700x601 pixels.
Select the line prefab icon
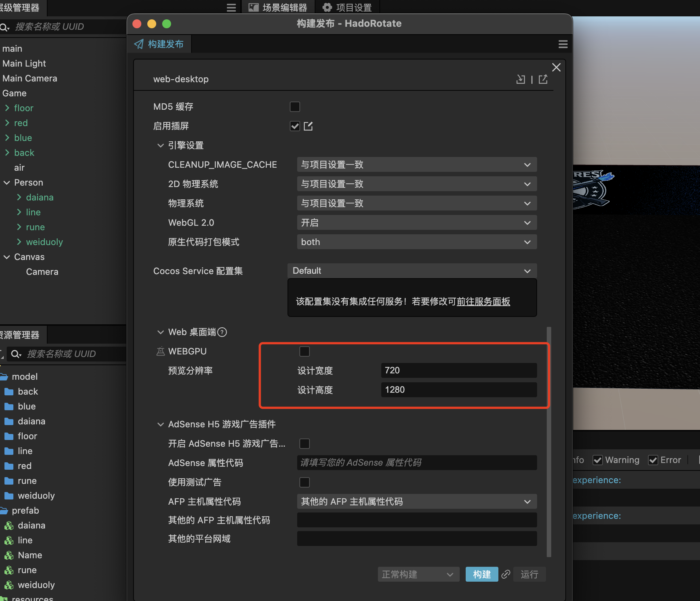[x=9, y=540]
